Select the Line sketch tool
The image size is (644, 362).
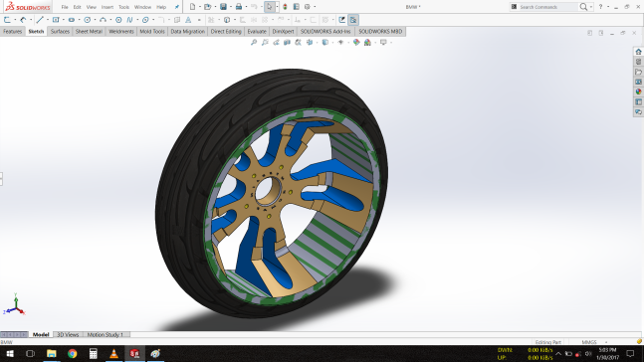(x=40, y=20)
